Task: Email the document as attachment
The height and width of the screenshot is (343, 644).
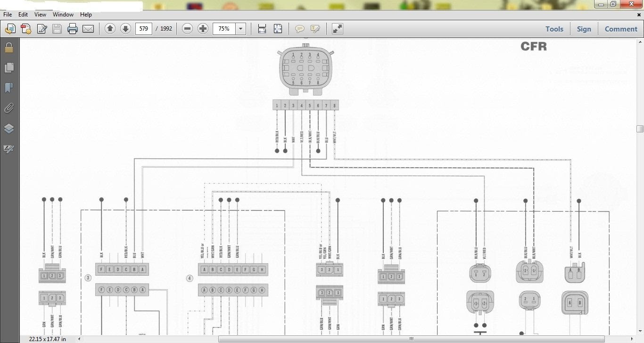Action: pyautogui.click(x=89, y=29)
